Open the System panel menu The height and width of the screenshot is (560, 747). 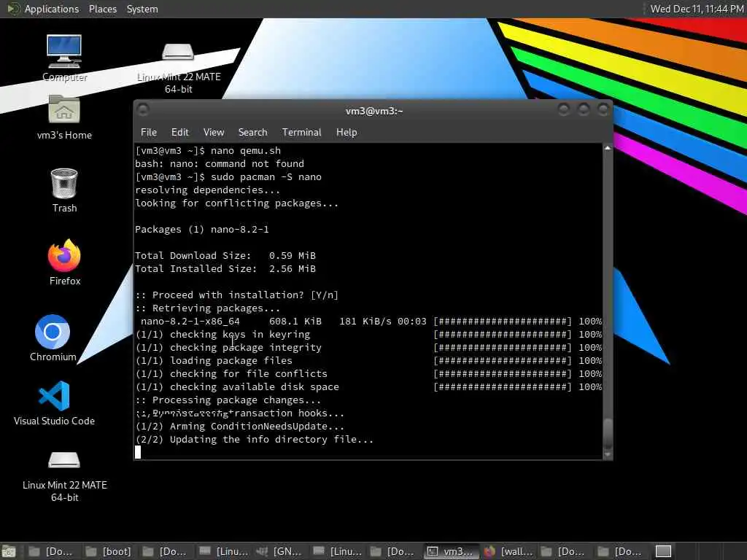point(142,9)
